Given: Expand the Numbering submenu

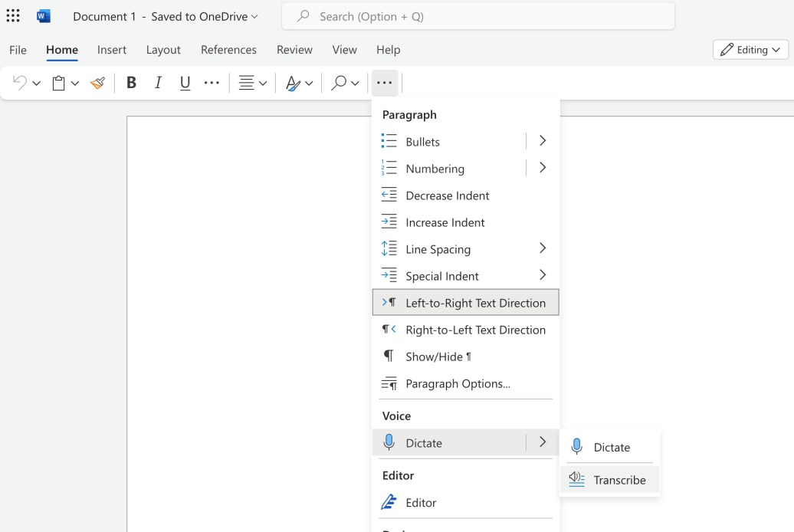Looking at the screenshot, I should click(x=542, y=167).
